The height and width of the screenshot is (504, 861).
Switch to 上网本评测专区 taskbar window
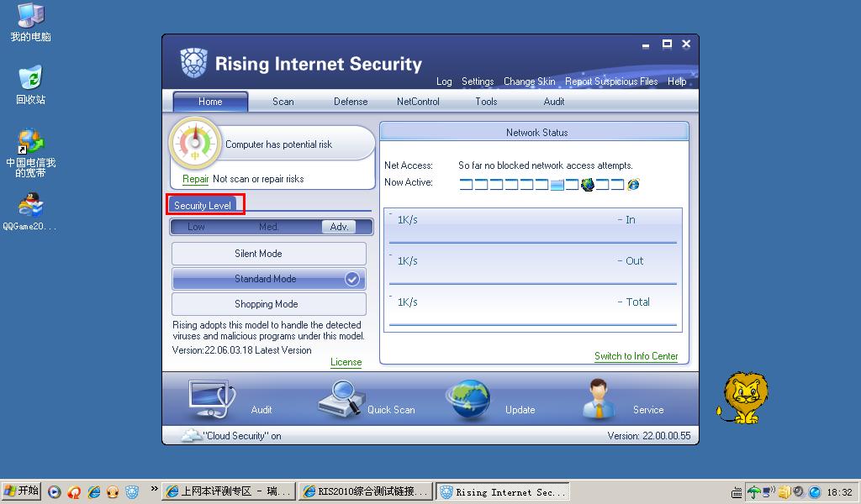229,491
